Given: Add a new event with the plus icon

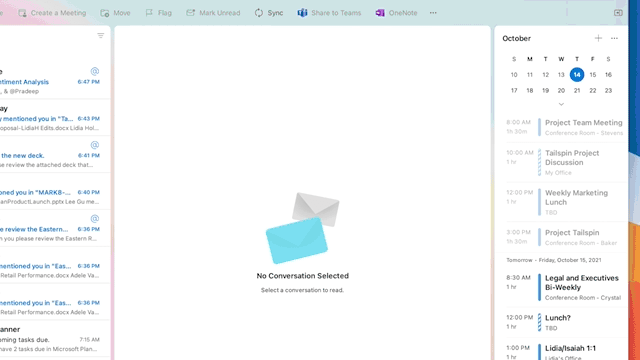Looking at the screenshot, I should [598, 38].
